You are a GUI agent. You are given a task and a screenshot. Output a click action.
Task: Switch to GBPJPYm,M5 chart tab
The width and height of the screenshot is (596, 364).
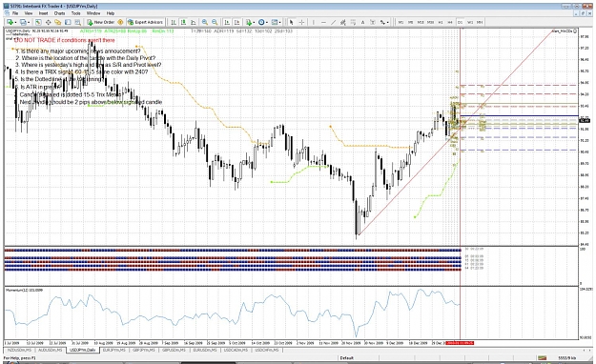(x=144, y=350)
